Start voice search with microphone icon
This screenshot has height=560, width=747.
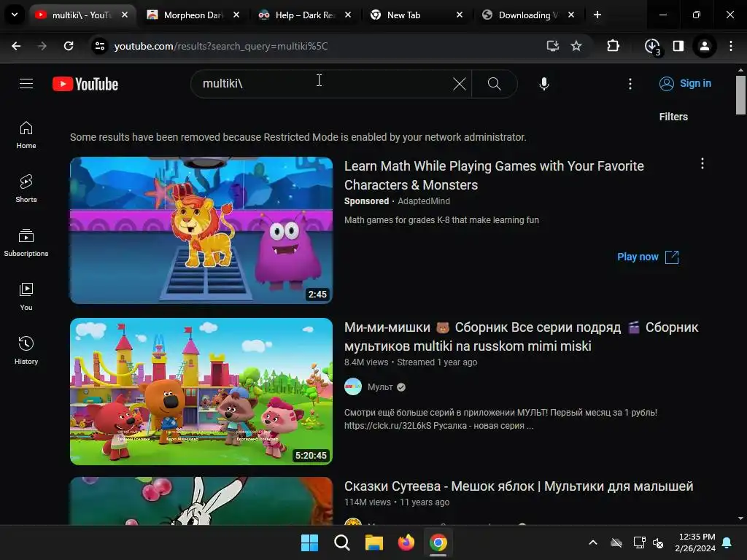(x=544, y=84)
